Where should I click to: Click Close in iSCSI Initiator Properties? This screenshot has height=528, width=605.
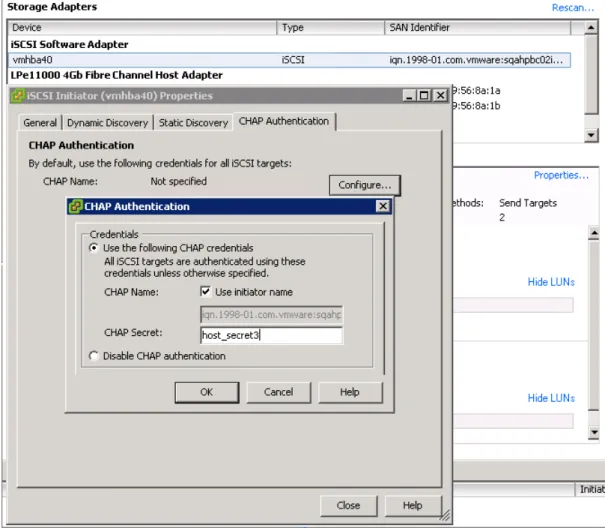tap(348, 506)
